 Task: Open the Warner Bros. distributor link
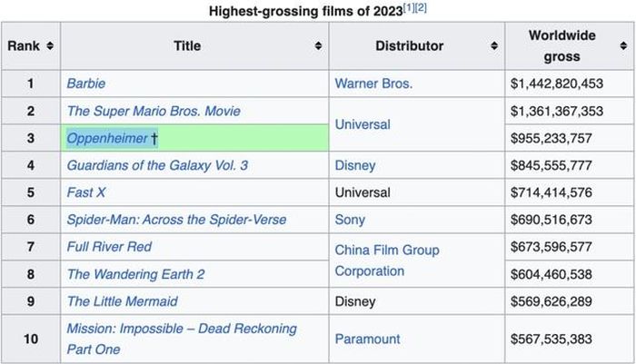[x=373, y=84]
